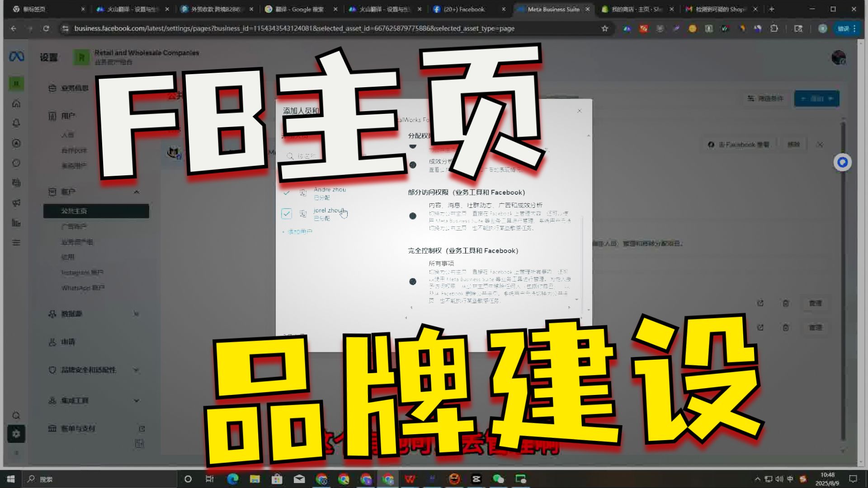Open the 公共主页 item in sidebar
Image resolution: width=868 pixels, height=488 pixels.
pyautogui.click(x=96, y=211)
